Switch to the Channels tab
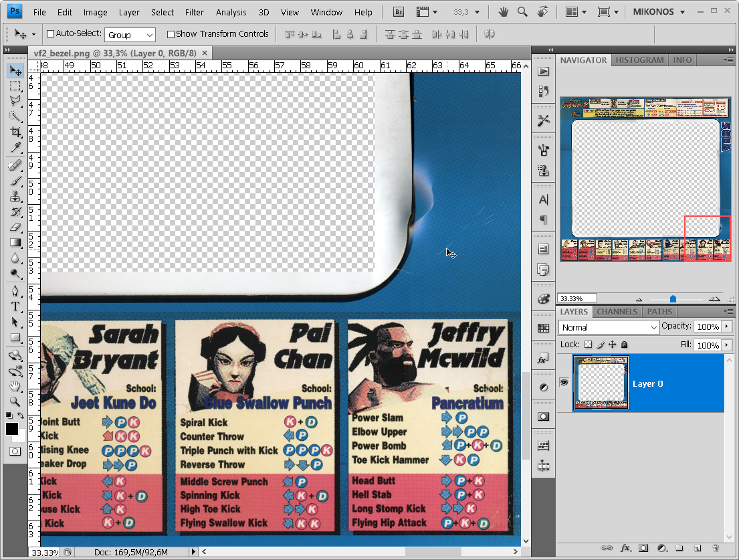Image resolution: width=739 pixels, height=560 pixels. tap(617, 312)
